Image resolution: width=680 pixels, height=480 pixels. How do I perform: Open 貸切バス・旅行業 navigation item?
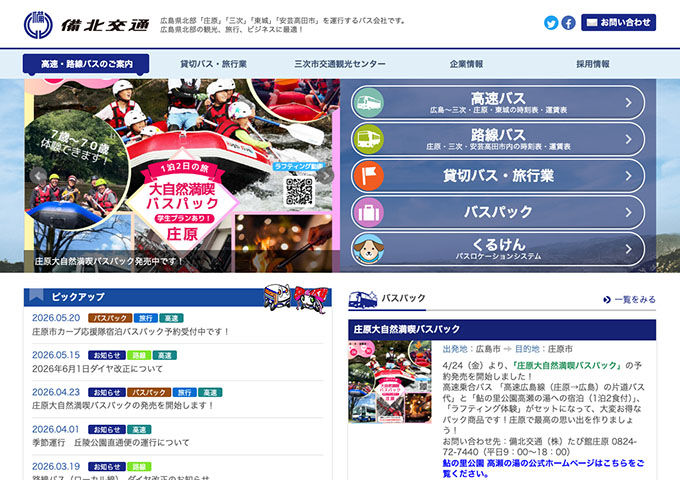coord(213,64)
